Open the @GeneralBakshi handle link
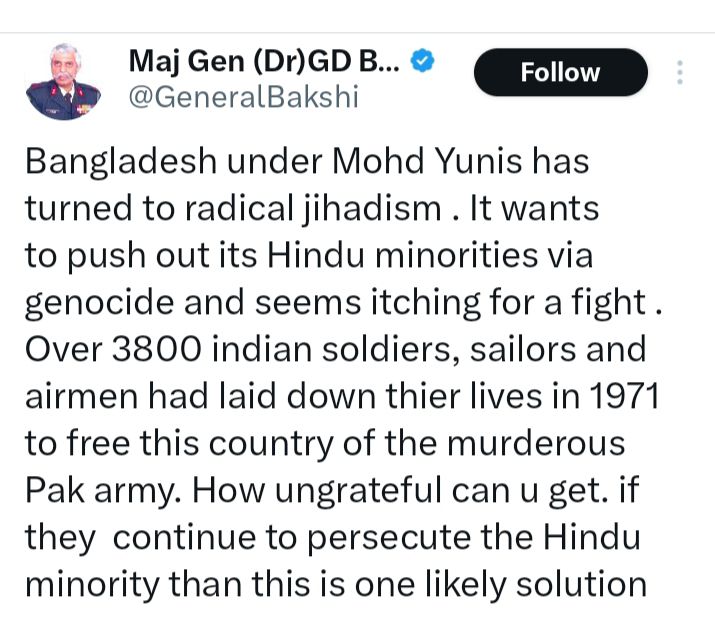This screenshot has height=629, width=715. click(x=243, y=97)
